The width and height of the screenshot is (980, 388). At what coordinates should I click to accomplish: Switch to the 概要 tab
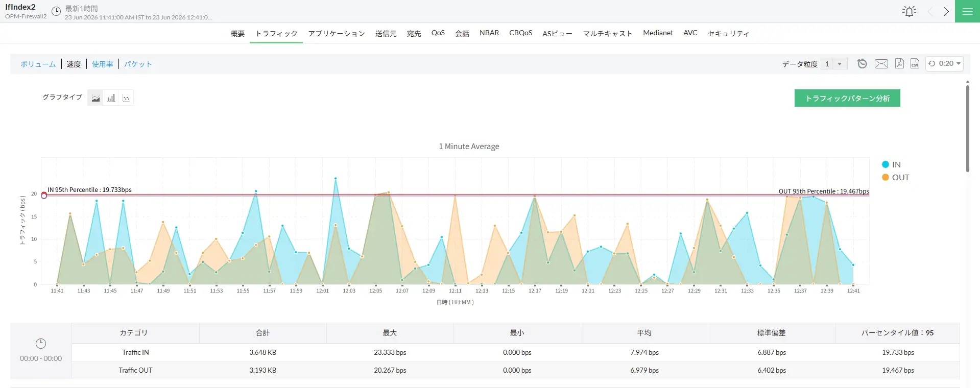tap(237, 33)
